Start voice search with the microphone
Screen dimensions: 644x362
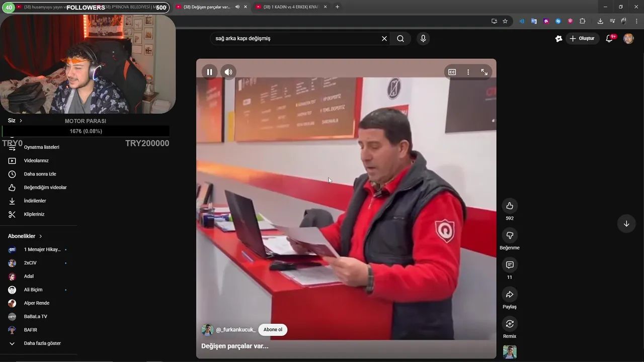423,38
